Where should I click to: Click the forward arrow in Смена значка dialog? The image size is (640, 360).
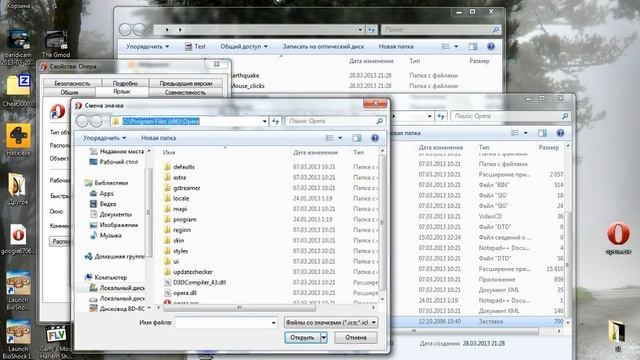pyautogui.click(x=96, y=121)
